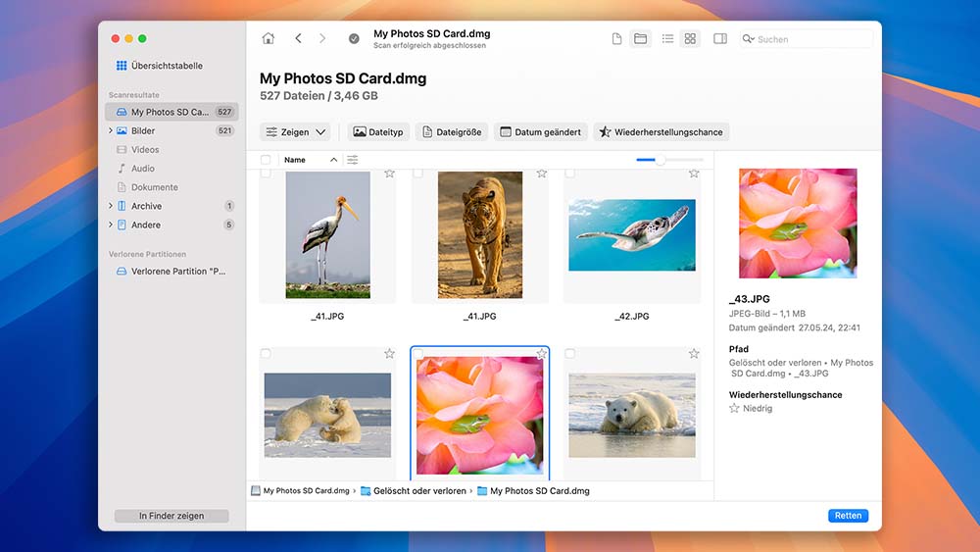Click the Audio note icon in sidebar

(122, 169)
